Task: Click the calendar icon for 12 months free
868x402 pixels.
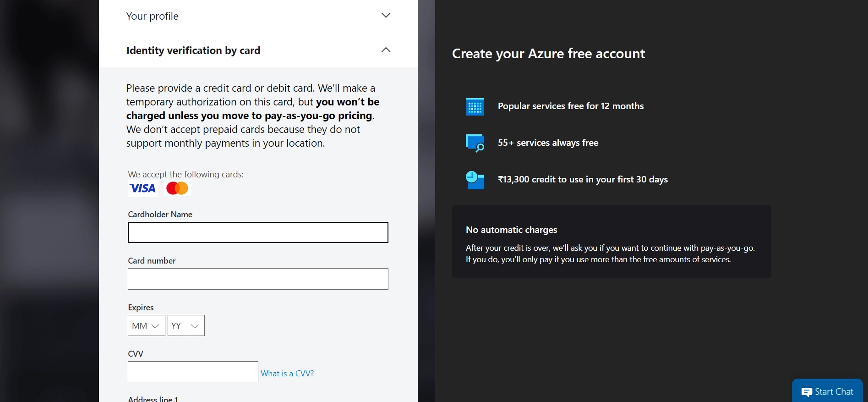Action: tap(475, 106)
